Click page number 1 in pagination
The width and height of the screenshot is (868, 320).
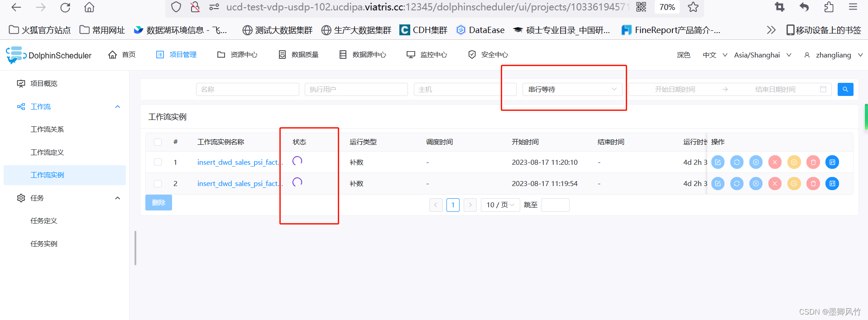click(x=453, y=205)
